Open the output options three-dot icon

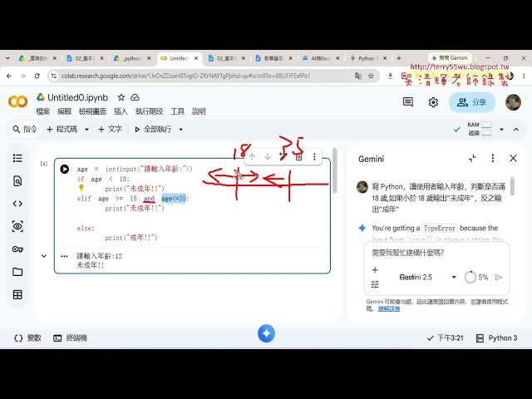tap(65, 256)
